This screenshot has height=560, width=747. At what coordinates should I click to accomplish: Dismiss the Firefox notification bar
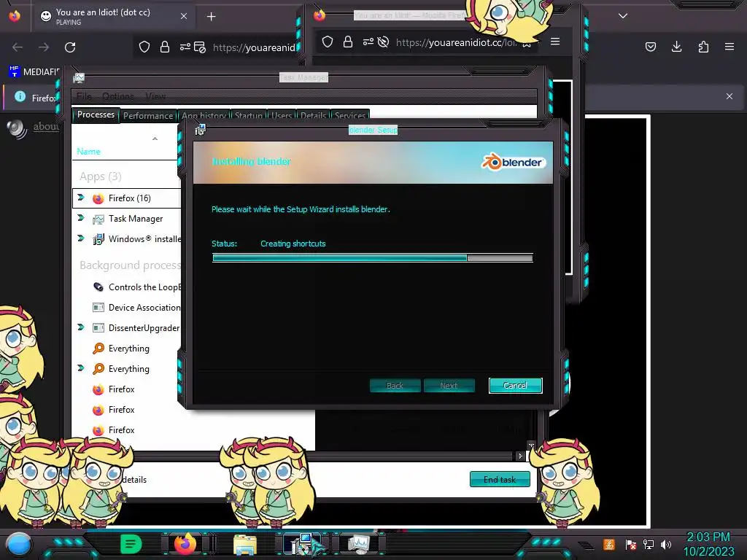pos(729,96)
